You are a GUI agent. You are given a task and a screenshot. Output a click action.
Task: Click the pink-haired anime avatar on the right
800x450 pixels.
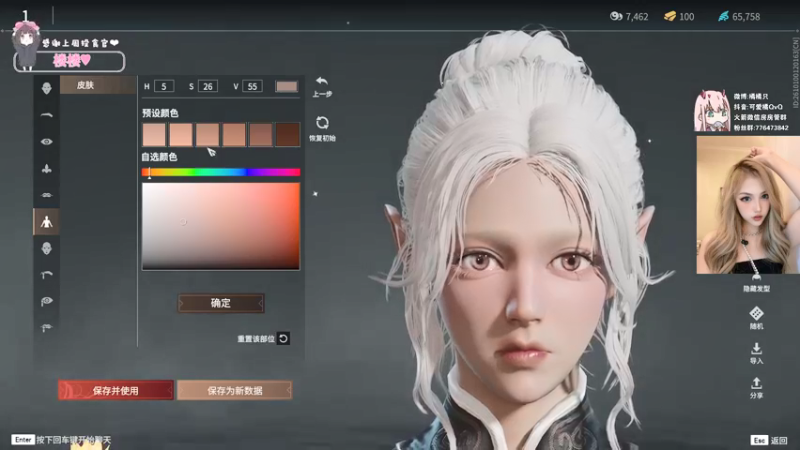point(712,111)
